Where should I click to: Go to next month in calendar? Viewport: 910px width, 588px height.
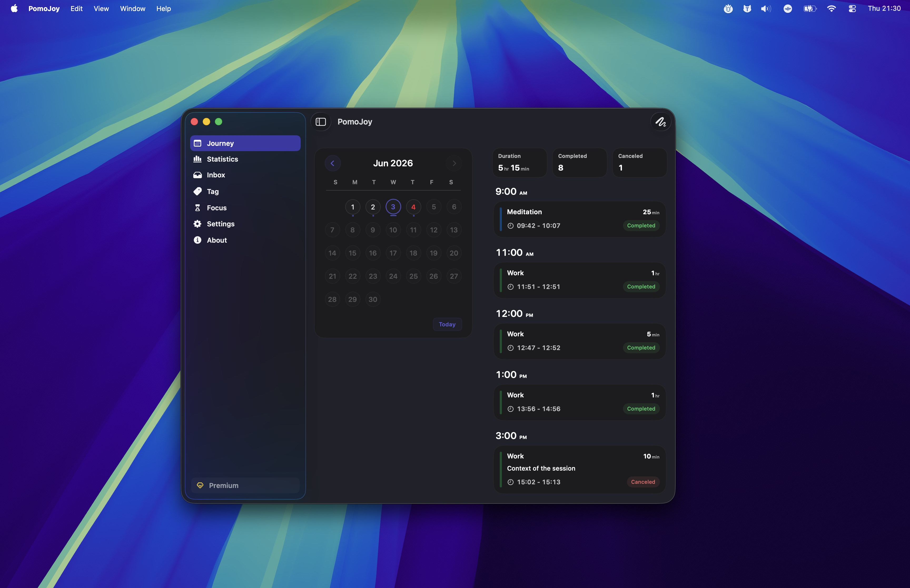click(454, 163)
